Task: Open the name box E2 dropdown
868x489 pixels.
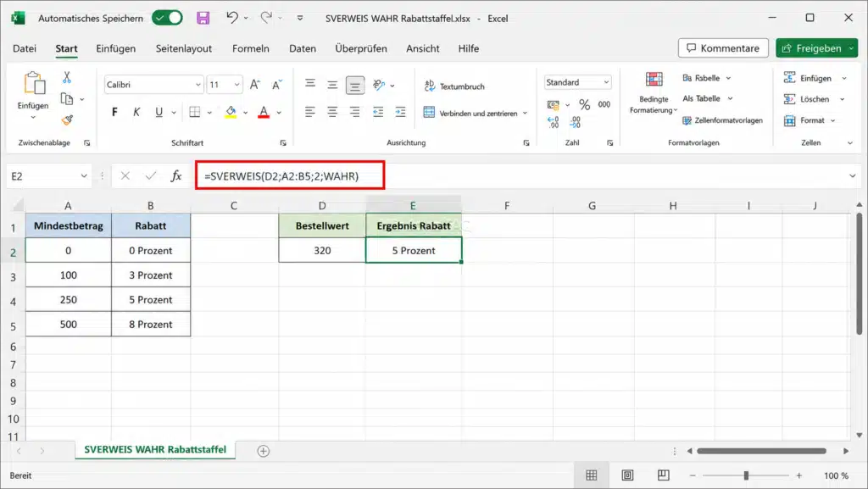Action: (84, 176)
